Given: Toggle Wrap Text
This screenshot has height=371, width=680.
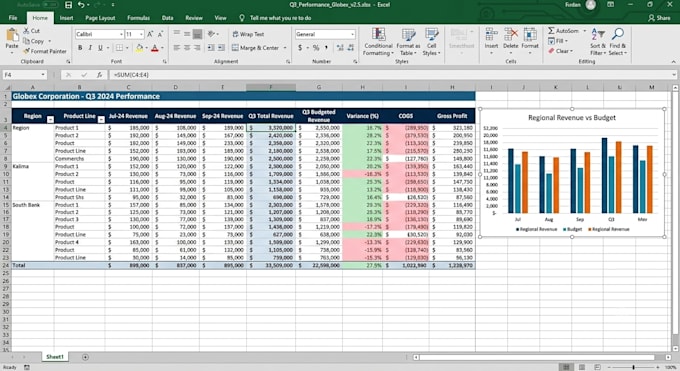Looking at the screenshot, I should point(248,34).
